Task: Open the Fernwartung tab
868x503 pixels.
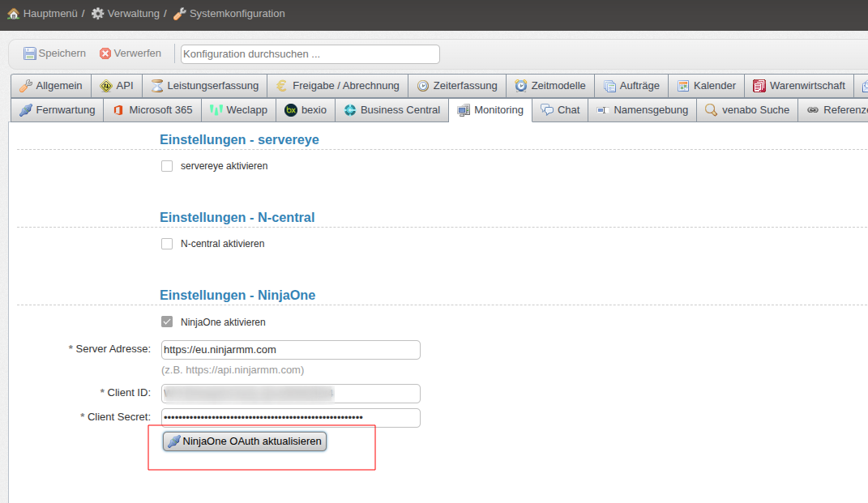Action: 57,110
